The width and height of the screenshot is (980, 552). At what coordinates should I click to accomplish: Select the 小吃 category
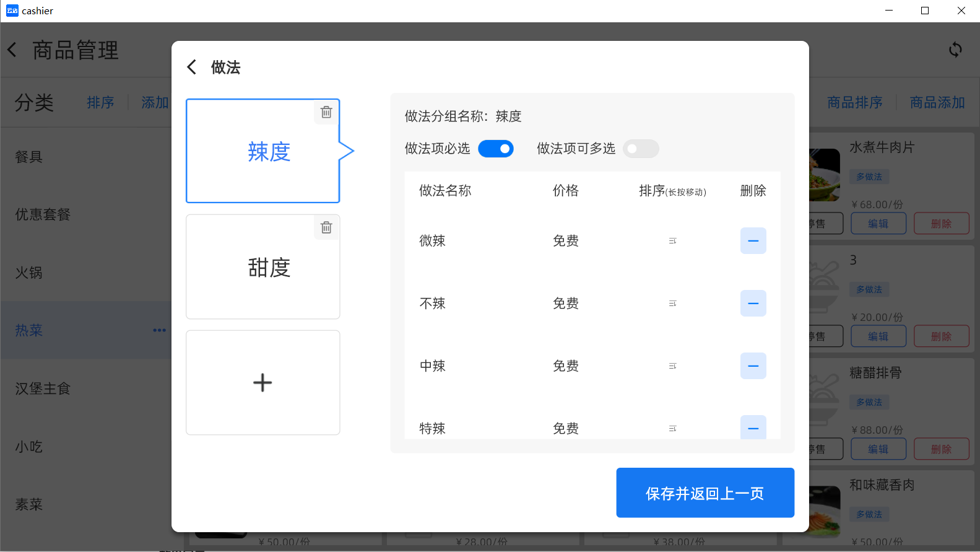86,447
